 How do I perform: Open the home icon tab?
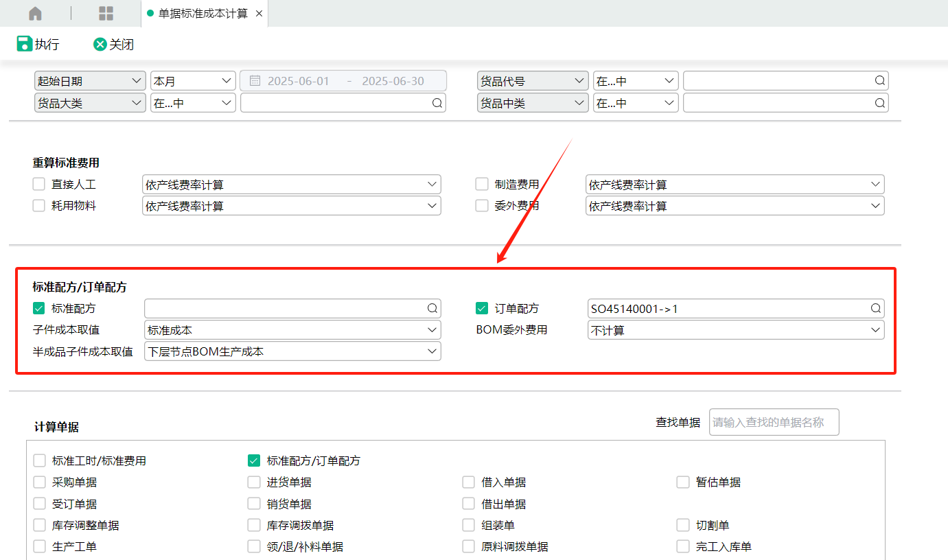click(35, 14)
